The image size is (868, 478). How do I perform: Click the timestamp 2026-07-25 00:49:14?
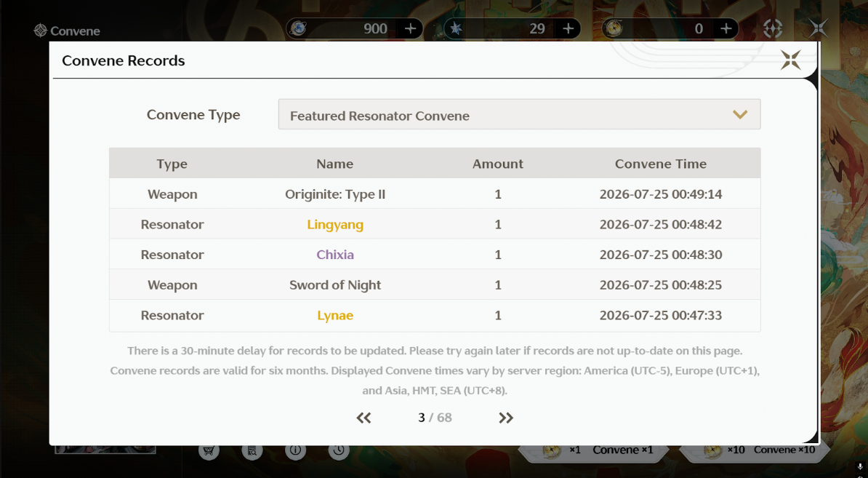click(x=661, y=194)
